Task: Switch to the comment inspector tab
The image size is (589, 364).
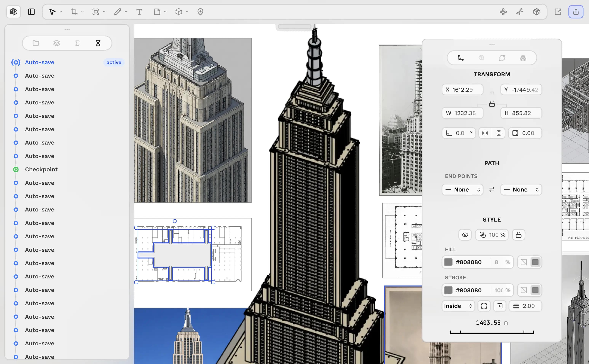Action: point(502,58)
